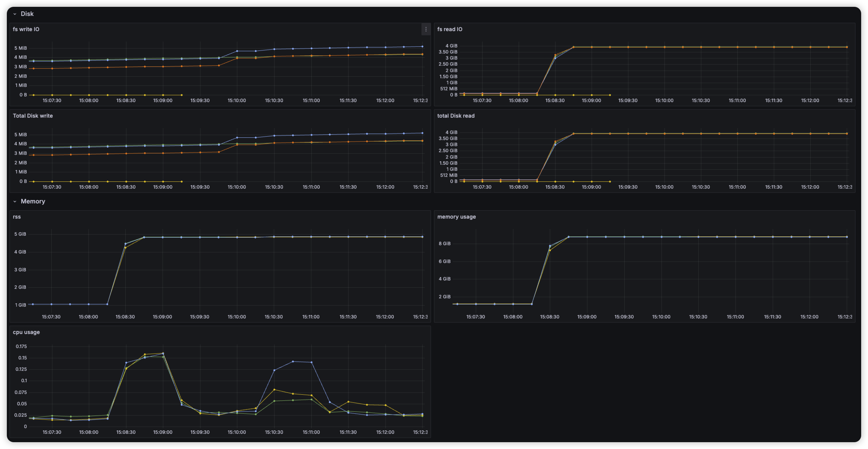Collapse the Disk row using its chevron
This screenshot has height=449, width=868.
point(15,14)
